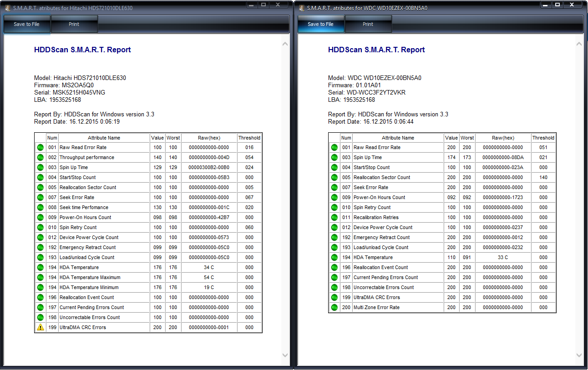Click scroll-up arrow in the Hitachi report
The width and height of the screenshot is (588, 370).
tap(285, 44)
